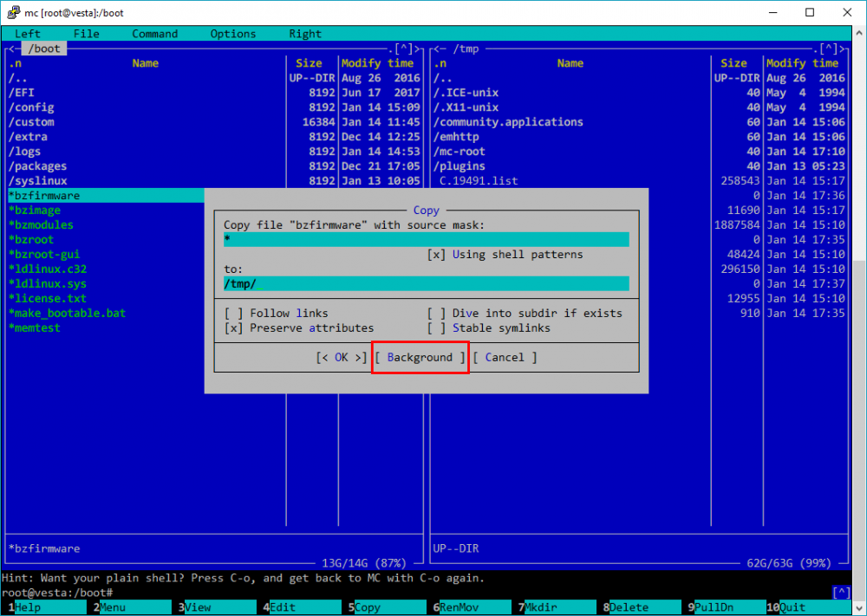867x616 pixels.
Task: Toggle Using shell patterns checkbox
Action: (436, 255)
